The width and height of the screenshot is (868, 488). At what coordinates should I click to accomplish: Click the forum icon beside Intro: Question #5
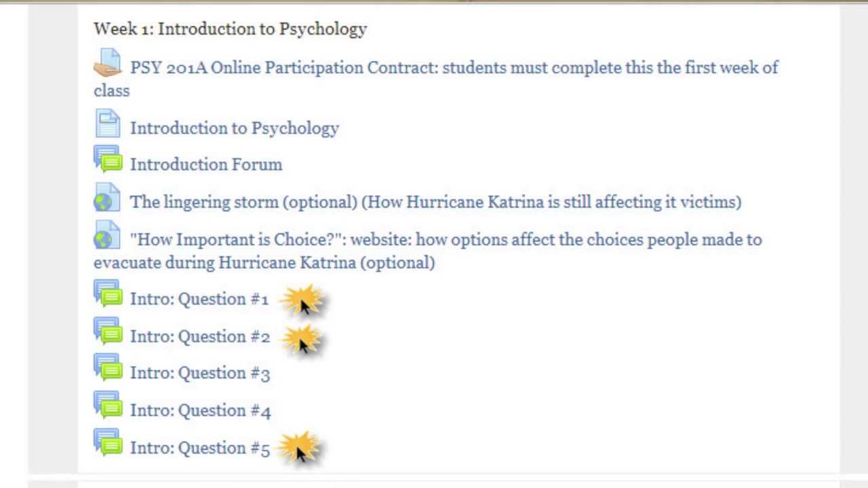[x=107, y=444]
